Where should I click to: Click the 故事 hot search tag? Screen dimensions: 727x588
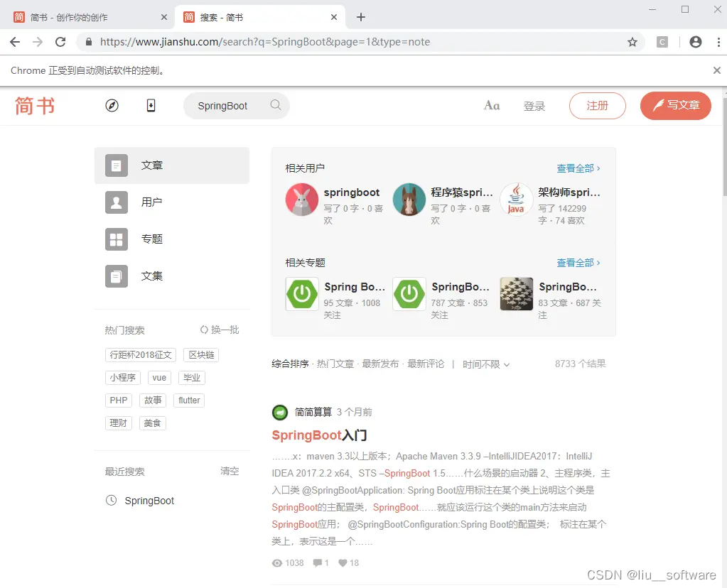153,401
